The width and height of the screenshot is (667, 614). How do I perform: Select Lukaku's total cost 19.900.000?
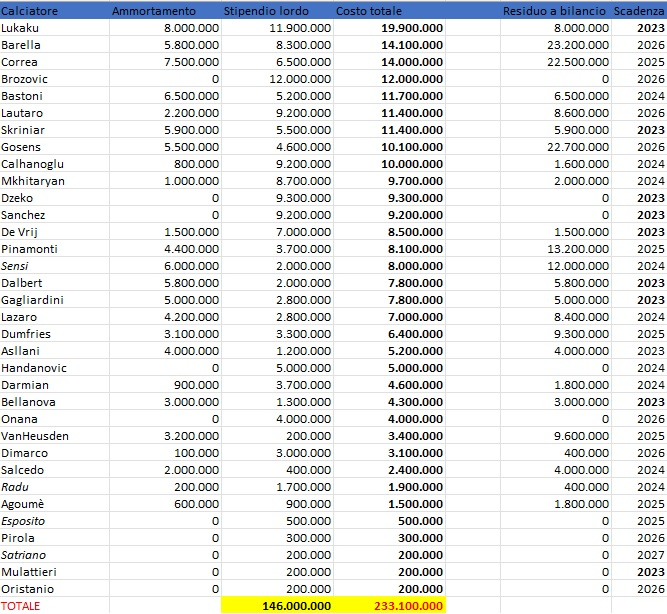[412, 28]
